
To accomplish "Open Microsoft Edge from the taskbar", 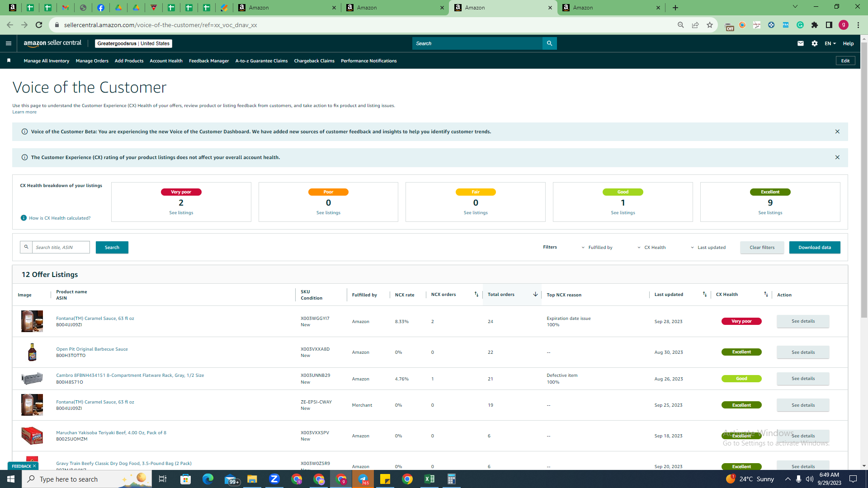I will 208,479.
